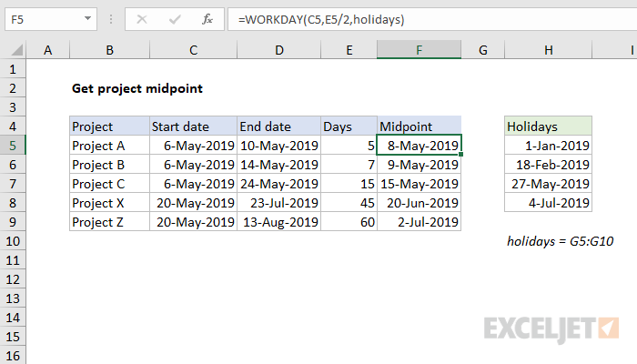
Task: Select column E header
Action: point(349,50)
